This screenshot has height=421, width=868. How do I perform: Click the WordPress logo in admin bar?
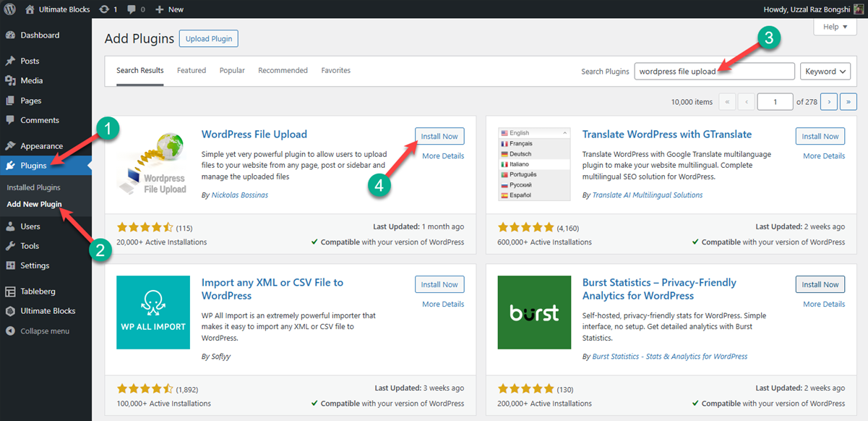pos(9,9)
